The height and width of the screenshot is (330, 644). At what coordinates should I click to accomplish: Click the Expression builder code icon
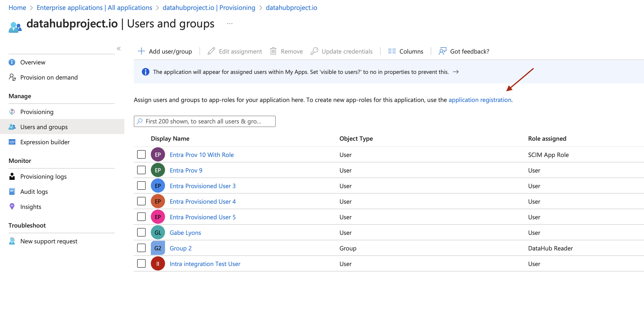pyautogui.click(x=12, y=142)
